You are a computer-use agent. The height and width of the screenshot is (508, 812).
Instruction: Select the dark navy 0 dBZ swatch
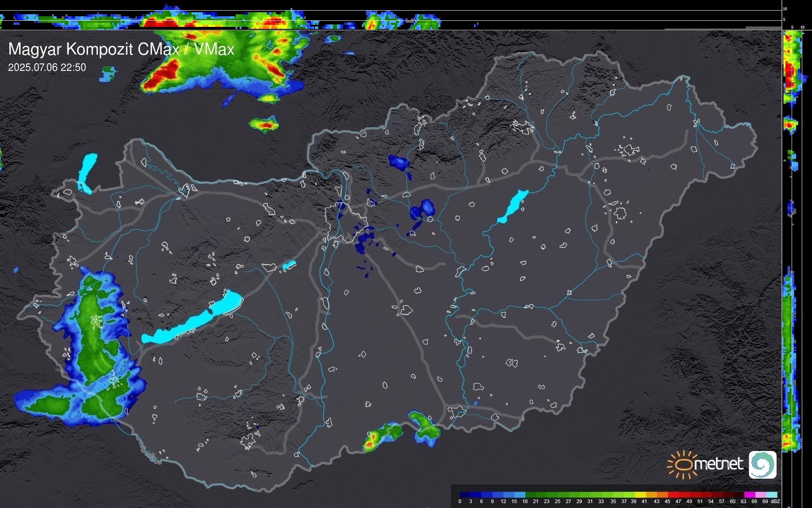465,495
